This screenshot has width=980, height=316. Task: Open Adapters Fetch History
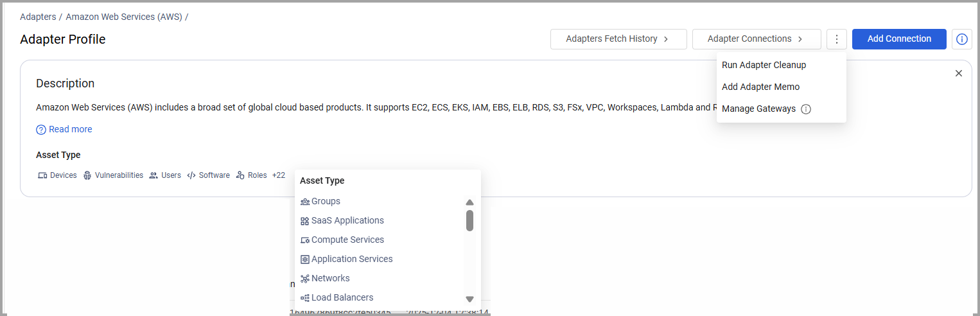click(x=618, y=39)
